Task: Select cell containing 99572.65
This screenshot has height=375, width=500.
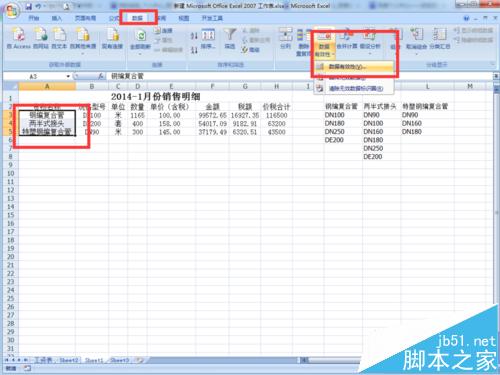Action: click(212, 115)
